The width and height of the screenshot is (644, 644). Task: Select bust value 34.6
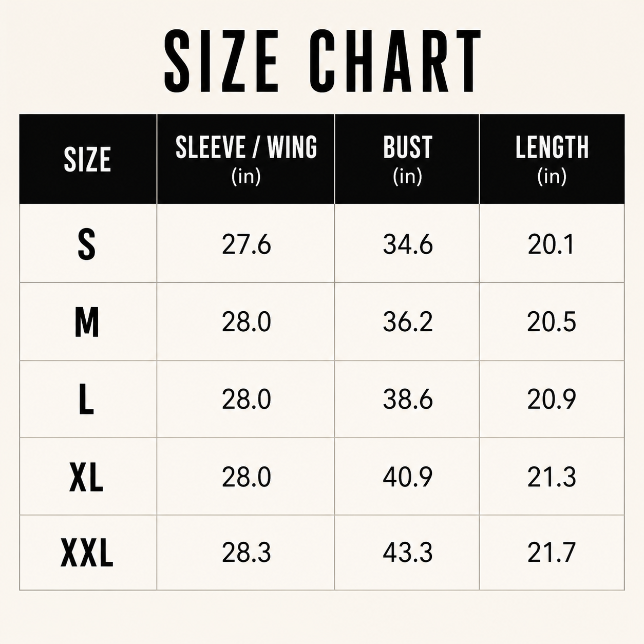pyautogui.click(x=408, y=244)
